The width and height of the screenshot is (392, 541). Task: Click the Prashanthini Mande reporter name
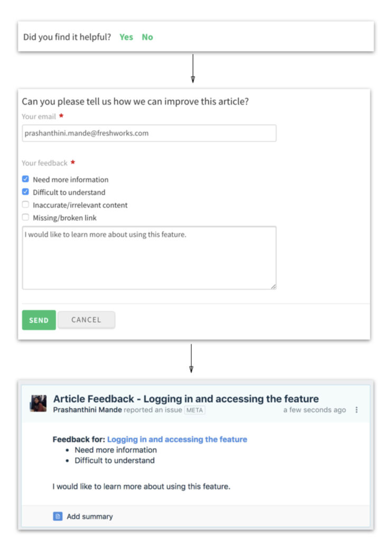(x=87, y=410)
